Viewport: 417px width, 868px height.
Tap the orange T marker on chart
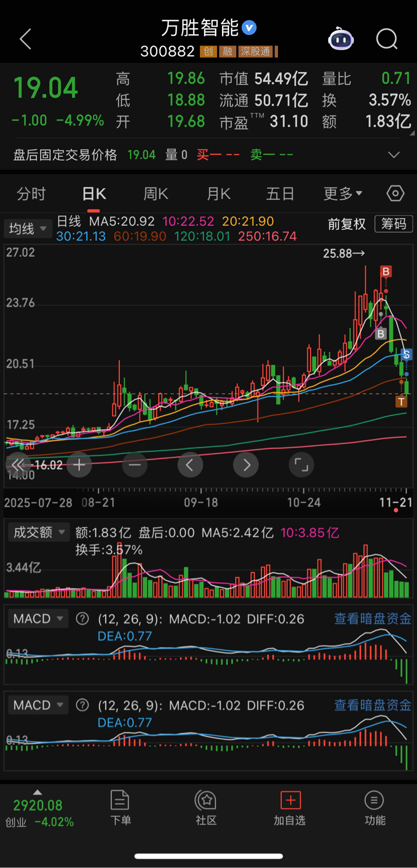tap(401, 402)
